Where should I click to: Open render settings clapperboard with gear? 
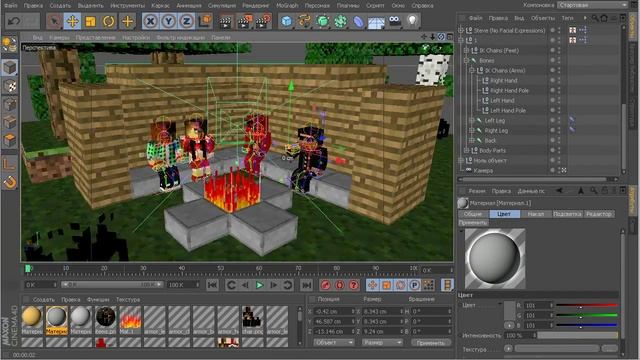click(263, 21)
